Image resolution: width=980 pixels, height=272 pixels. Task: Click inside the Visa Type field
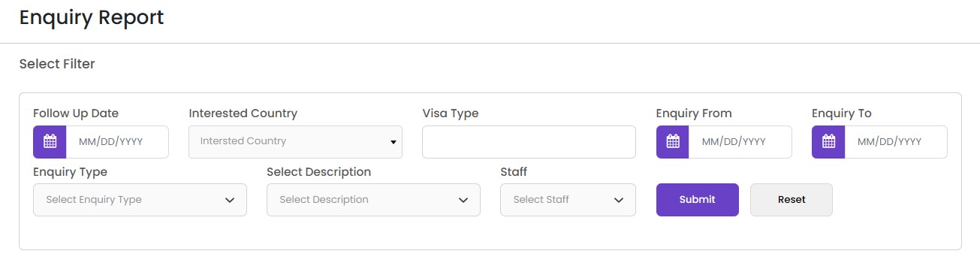coord(529,141)
